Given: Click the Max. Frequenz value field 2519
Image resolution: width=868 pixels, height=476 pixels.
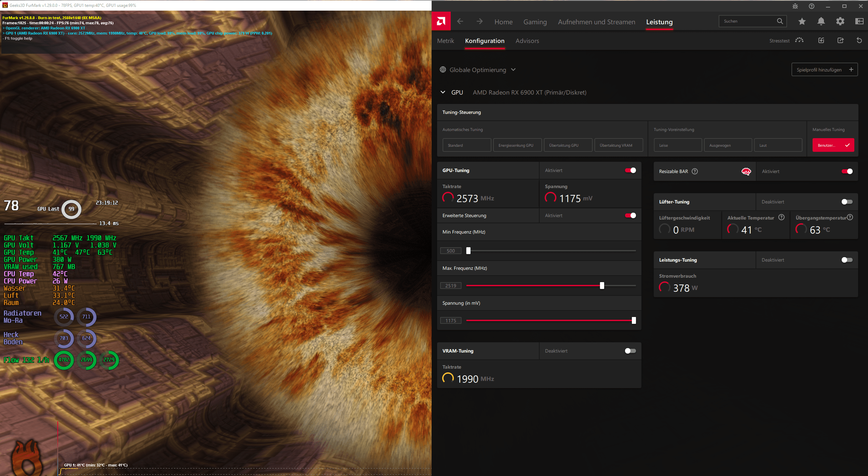Looking at the screenshot, I should pyautogui.click(x=451, y=286).
